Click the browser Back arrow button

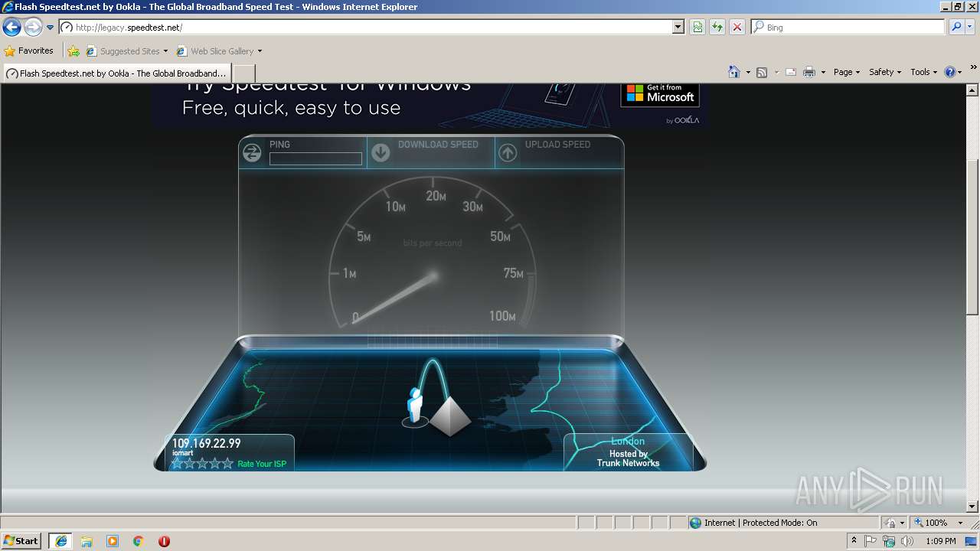pyautogui.click(x=11, y=28)
